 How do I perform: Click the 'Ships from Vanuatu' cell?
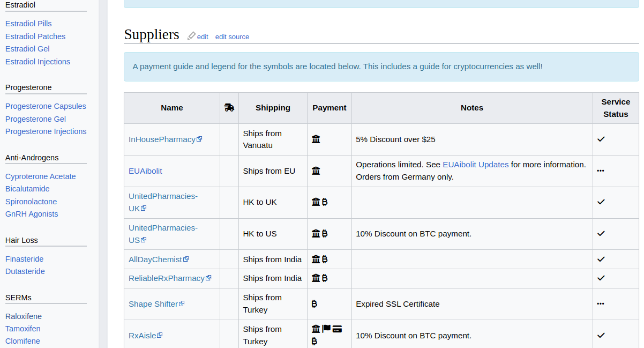tap(273, 139)
